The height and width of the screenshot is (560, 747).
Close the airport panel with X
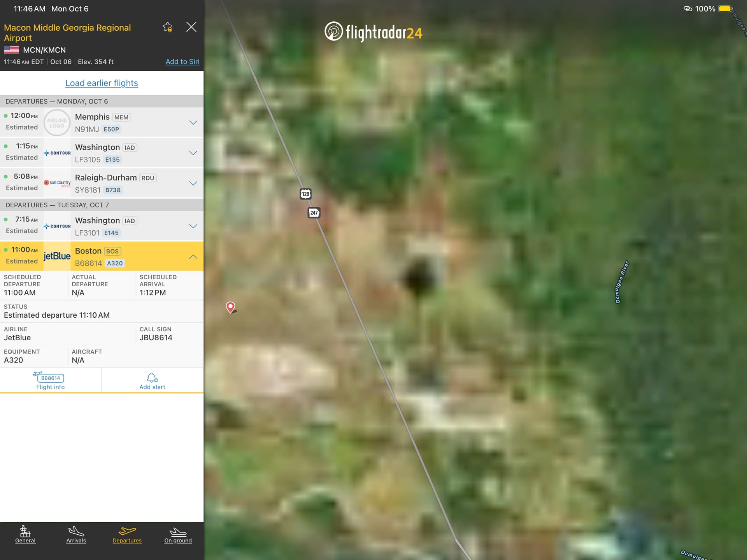tap(191, 27)
